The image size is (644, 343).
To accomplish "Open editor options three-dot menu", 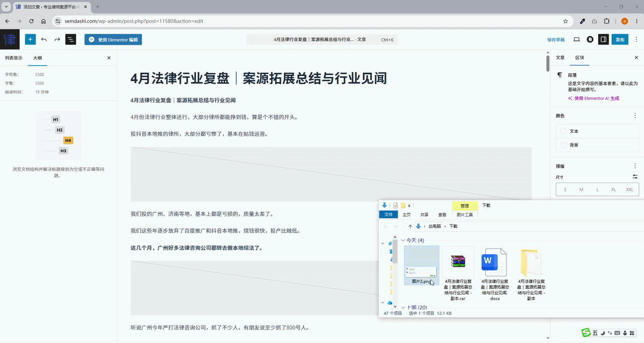I will 635,39.
